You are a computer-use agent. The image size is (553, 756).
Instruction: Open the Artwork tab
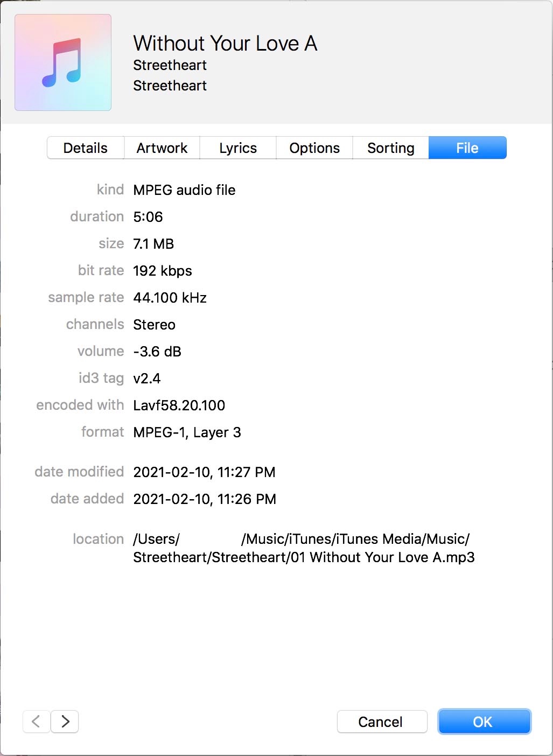pyautogui.click(x=162, y=148)
